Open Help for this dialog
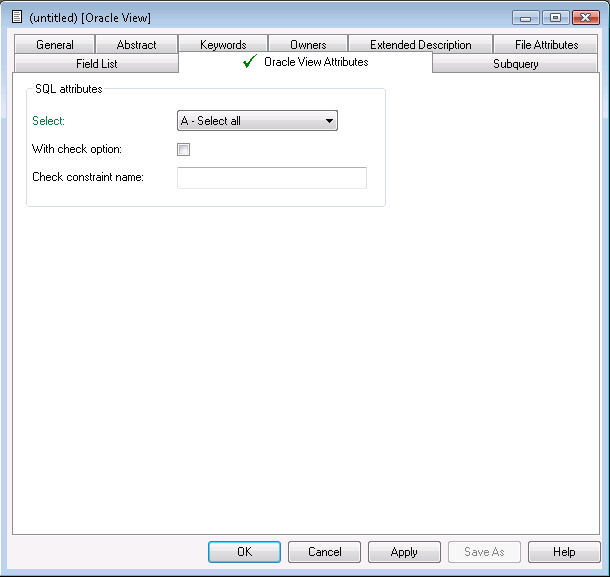This screenshot has width=610, height=577. point(564,552)
